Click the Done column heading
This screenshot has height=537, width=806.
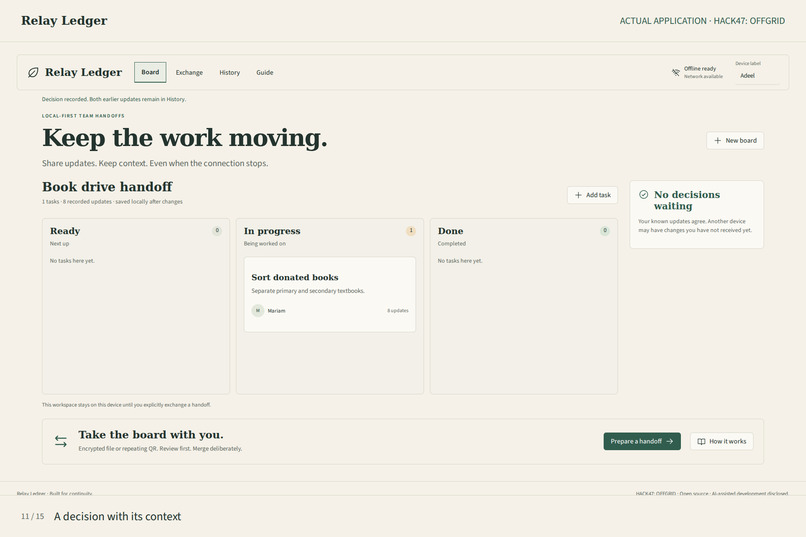(x=450, y=231)
